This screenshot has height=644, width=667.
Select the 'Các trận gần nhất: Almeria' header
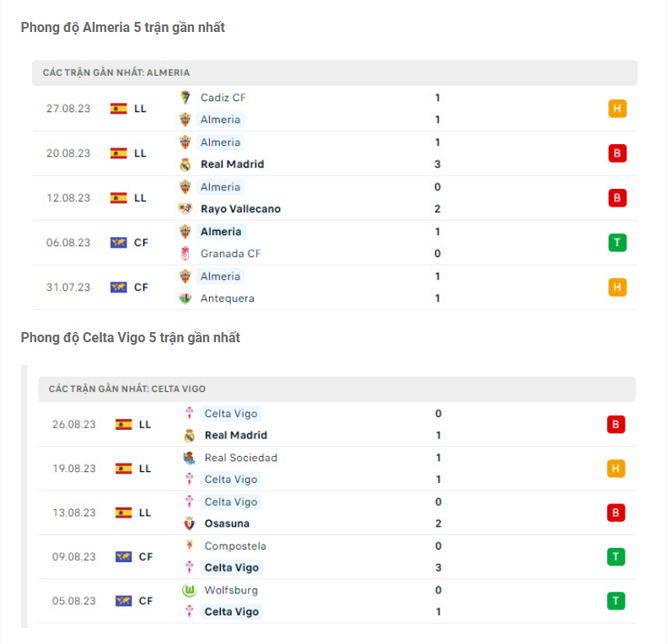pyautogui.click(x=116, y=73)
